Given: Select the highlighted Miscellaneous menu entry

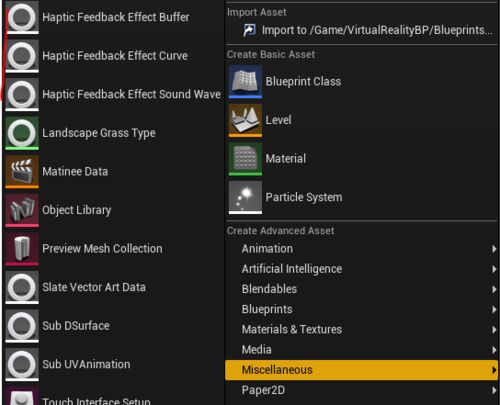Looking at the screenshot, I should coord(361,370).
